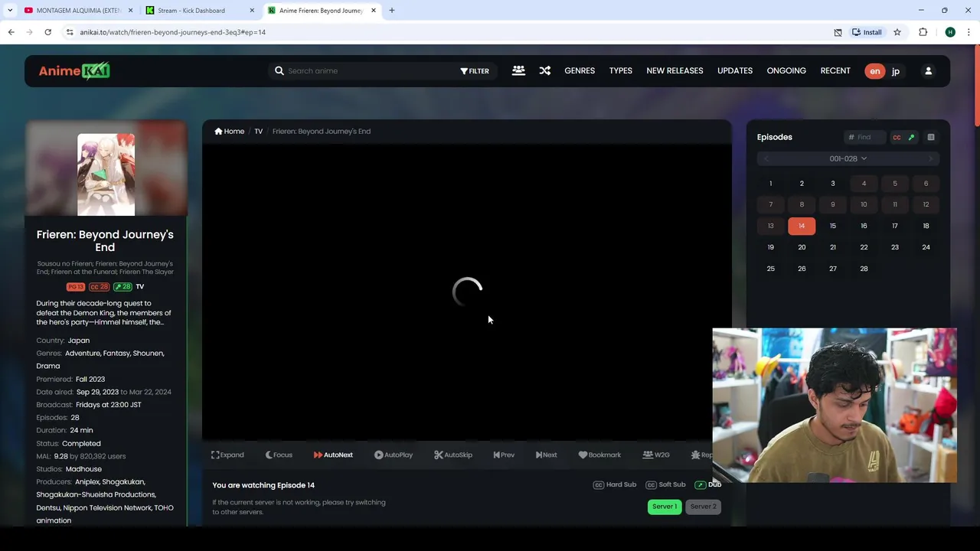Open the Fall 2023 premiered link

click(90, 379)
